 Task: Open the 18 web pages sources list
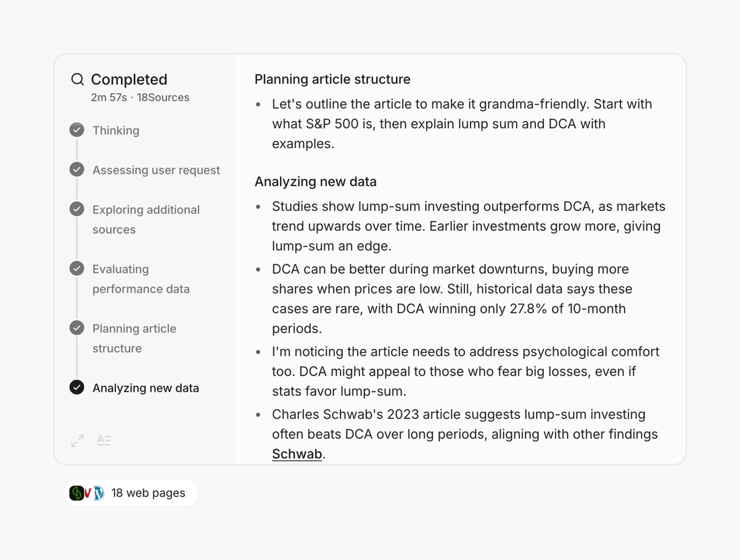pyautogui.click(x=148, y=493)
